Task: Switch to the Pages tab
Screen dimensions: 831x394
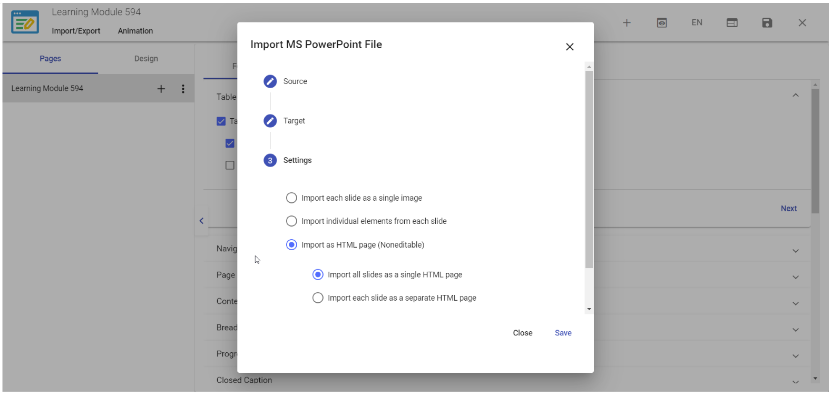Action: point(50,58)
